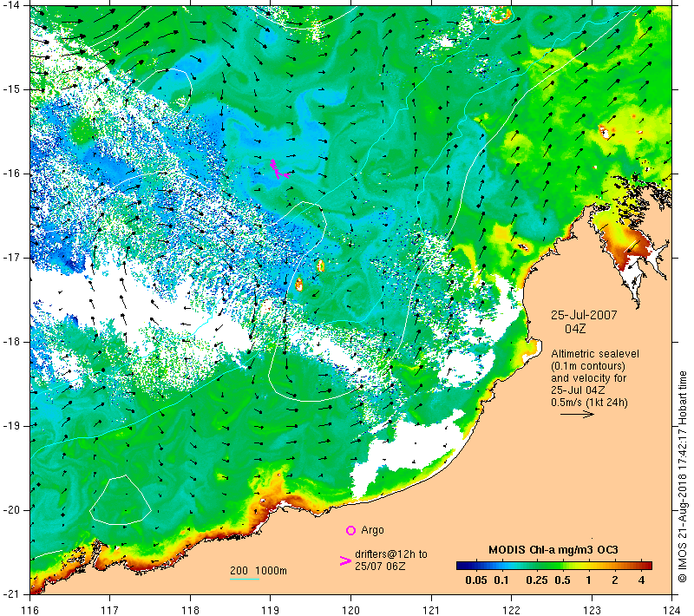Click the Argo legend label
The height and width of the screenshot is (616, 694).
point(372,530)
